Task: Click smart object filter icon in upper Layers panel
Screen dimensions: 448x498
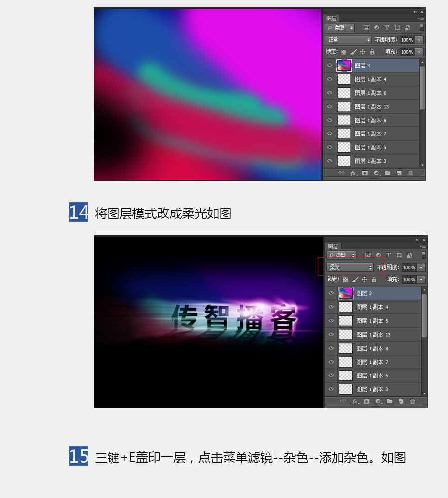Action: coord(408,28)
